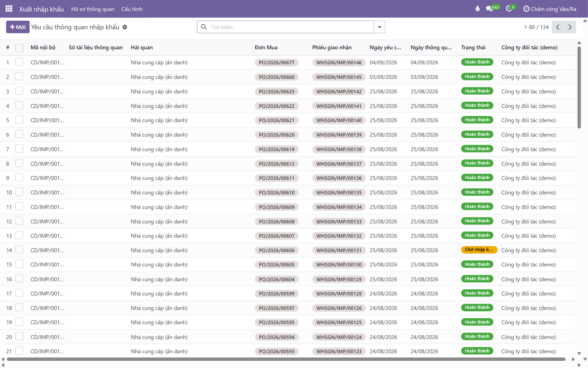This screenshot has height=368, width=588.
Task: Open the activities clock icon showing 4
Action: pos(511,8)
